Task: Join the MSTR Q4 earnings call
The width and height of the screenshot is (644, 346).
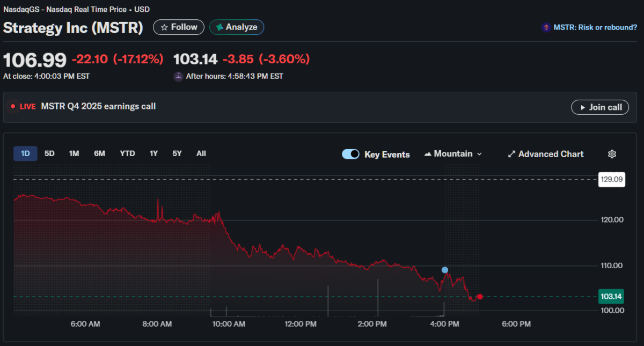Action: tap(600, 107)
